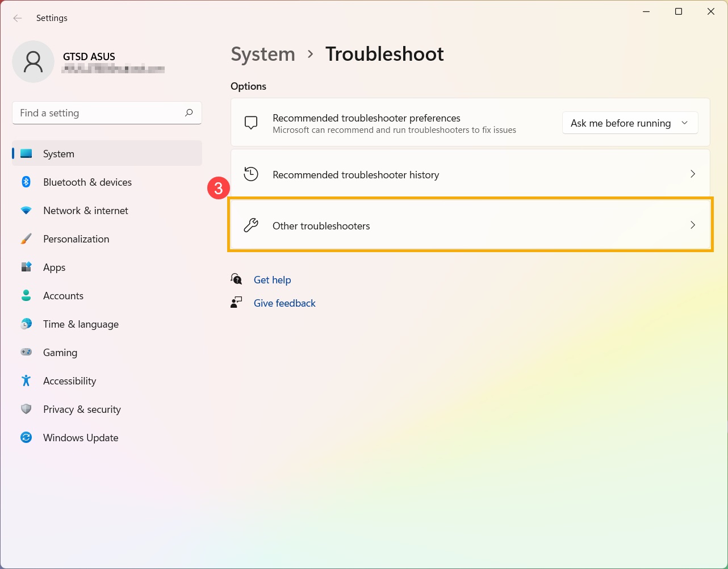The width and height of the screenshot is (728, 569).
Task: Open the GTSD ASUS profile avatar
Action: [34, 61]
